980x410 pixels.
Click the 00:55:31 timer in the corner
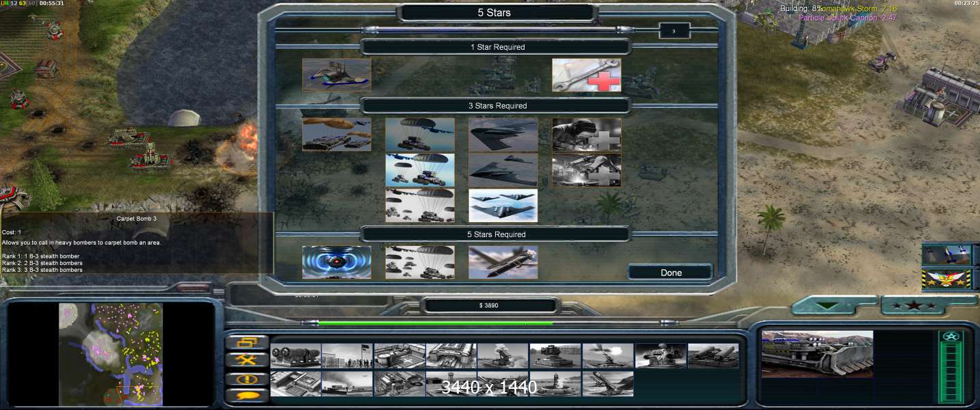pyautogui.click(x=51, y=3)
